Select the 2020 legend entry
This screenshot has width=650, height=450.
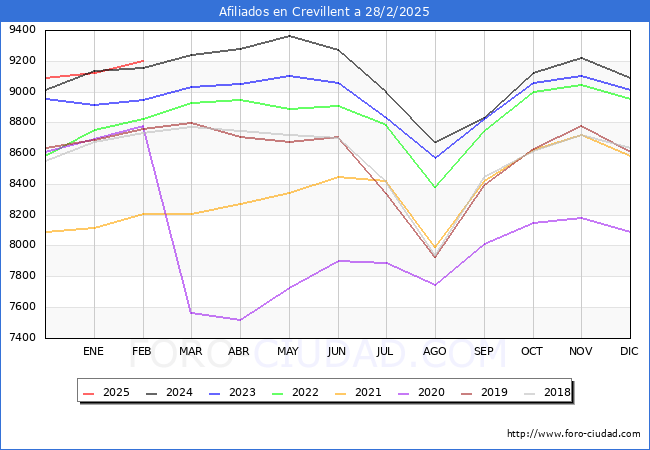[x=422, y=392]
